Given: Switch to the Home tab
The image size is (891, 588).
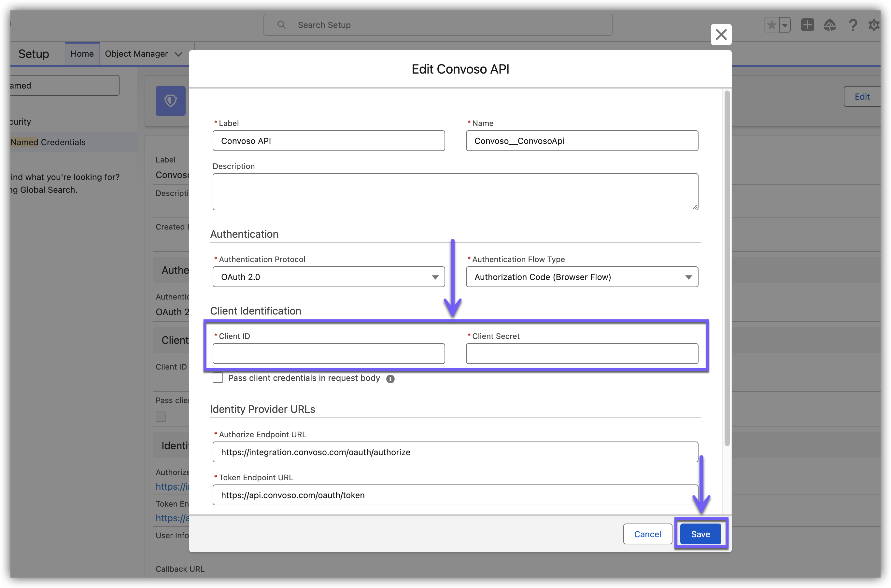Looking at the screenshot, I should (x=82, y=54).
